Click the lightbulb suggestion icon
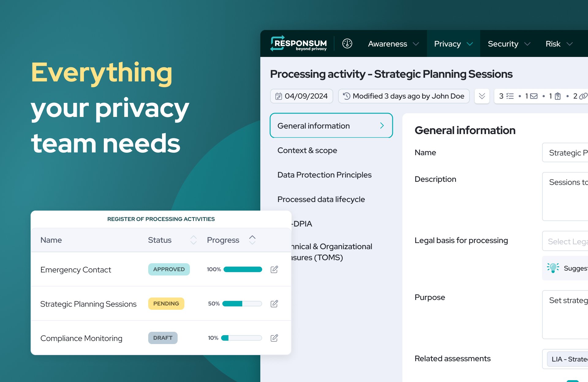Image resolution: width=588 pixels, height=382 pixels. (553, 268)
